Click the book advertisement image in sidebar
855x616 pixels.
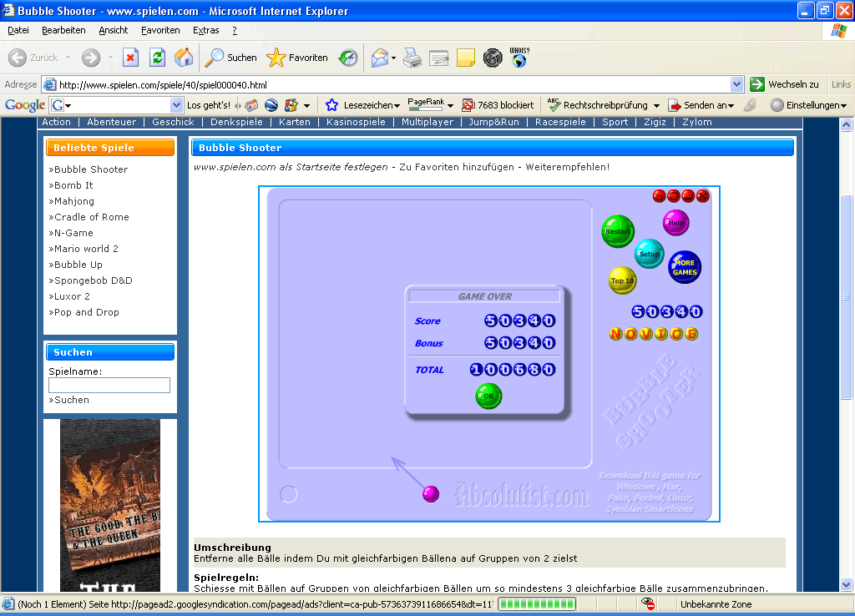pyautogui.click(x=110, y=505)
